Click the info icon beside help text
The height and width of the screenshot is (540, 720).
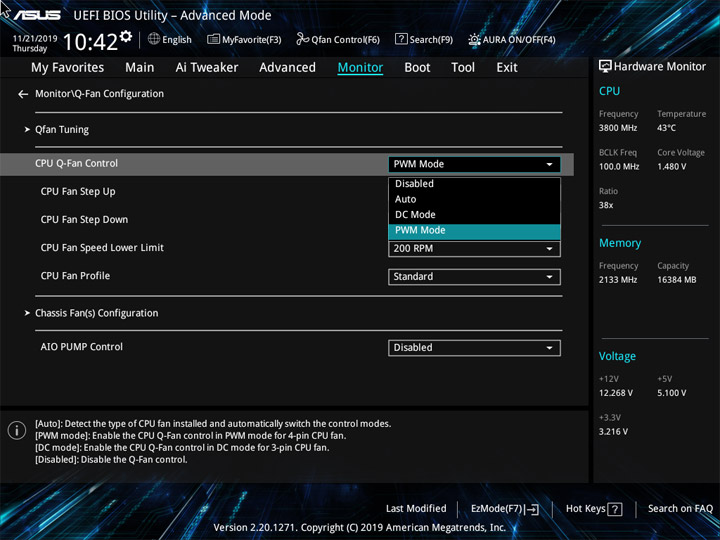(17, 431)
